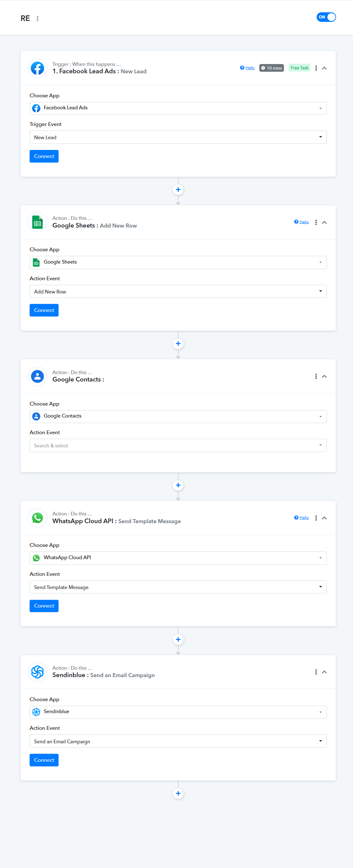353x868 pixels.
Task: Collapse the Google Contacts action step
Action: (324, 376)
